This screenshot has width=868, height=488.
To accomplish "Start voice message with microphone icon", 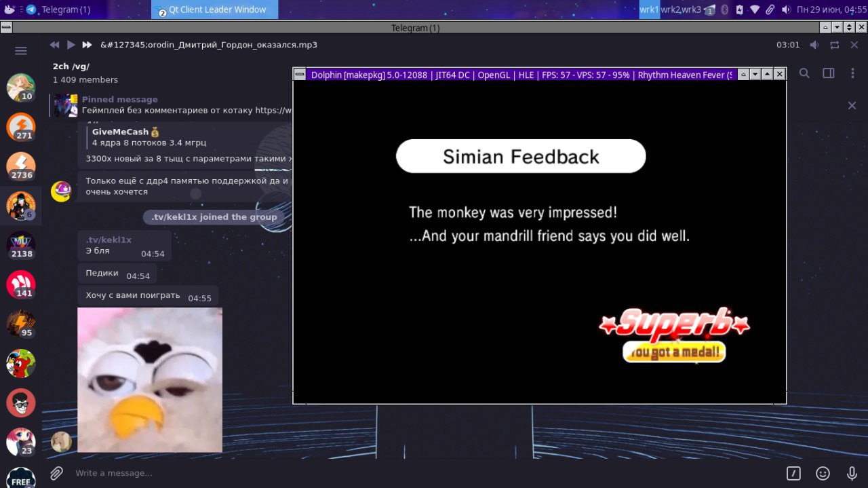I will pos(852,473).
